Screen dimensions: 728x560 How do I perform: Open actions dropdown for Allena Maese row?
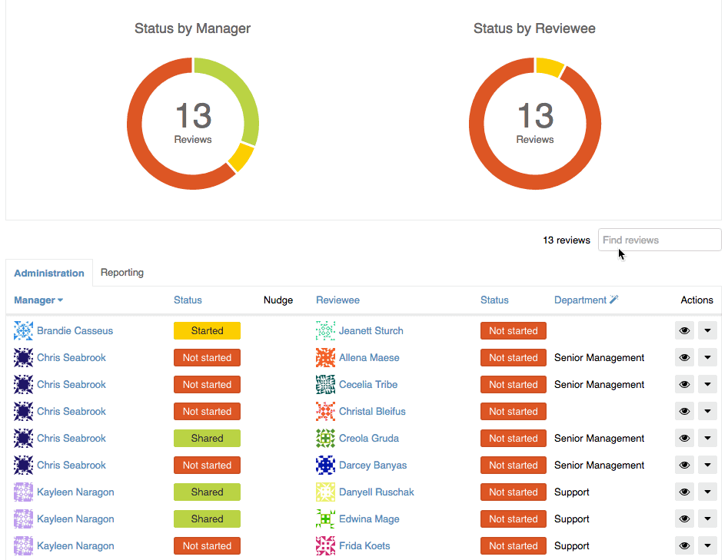tap(707, 358)
